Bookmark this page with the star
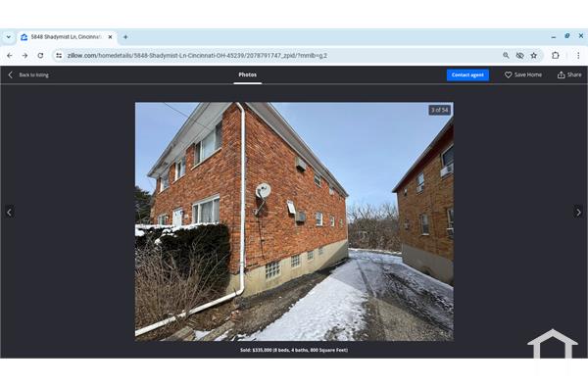The height and width of the screenshot is (387, 588). tap(534, 56)
